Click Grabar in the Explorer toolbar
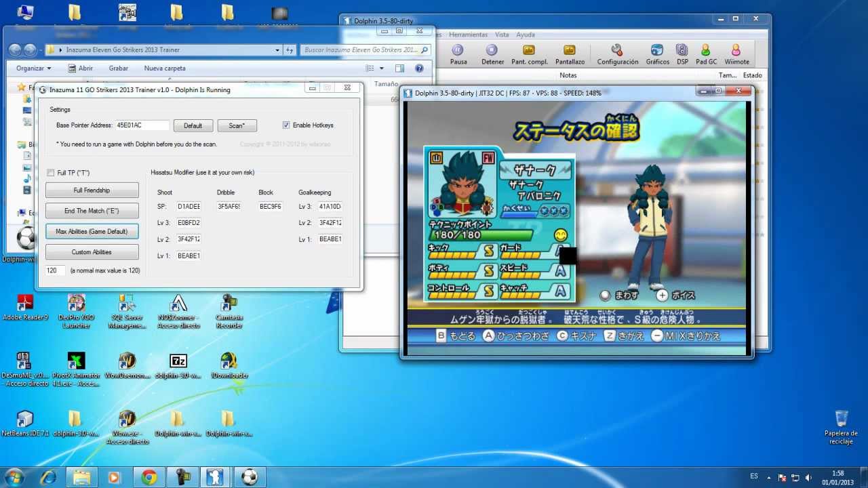 pos(119,68)
